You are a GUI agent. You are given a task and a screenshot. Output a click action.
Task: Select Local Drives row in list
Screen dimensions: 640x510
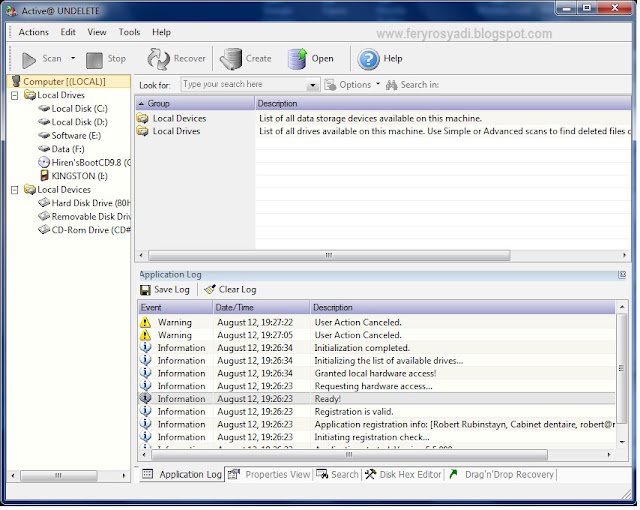click(x=383, y=131)
